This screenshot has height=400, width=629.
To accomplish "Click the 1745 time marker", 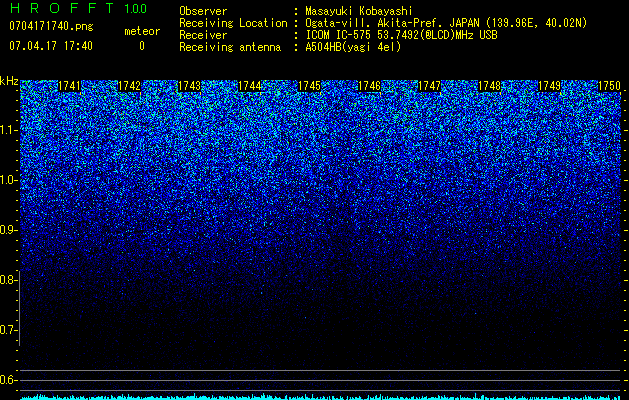I will 309,86.
